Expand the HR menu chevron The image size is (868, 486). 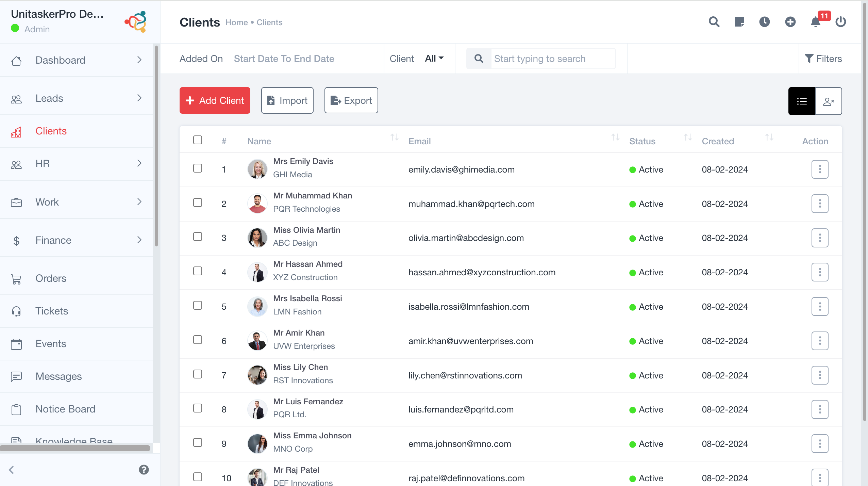click(x=139, y=163)
